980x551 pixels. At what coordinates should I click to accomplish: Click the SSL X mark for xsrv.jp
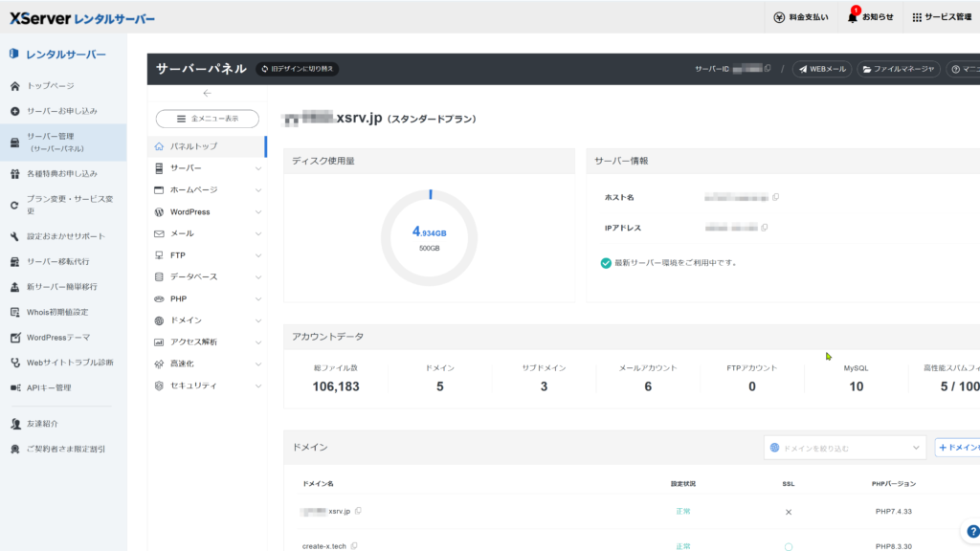[789, 512]
